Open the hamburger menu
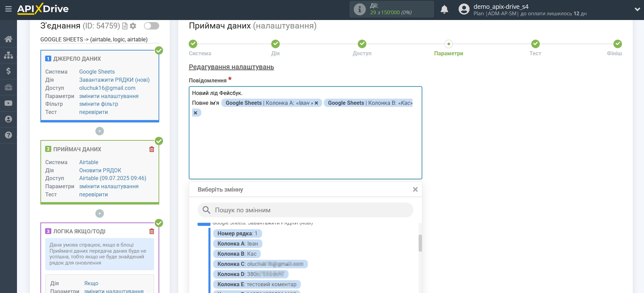 pyautogui.click(x=8, y=9)
